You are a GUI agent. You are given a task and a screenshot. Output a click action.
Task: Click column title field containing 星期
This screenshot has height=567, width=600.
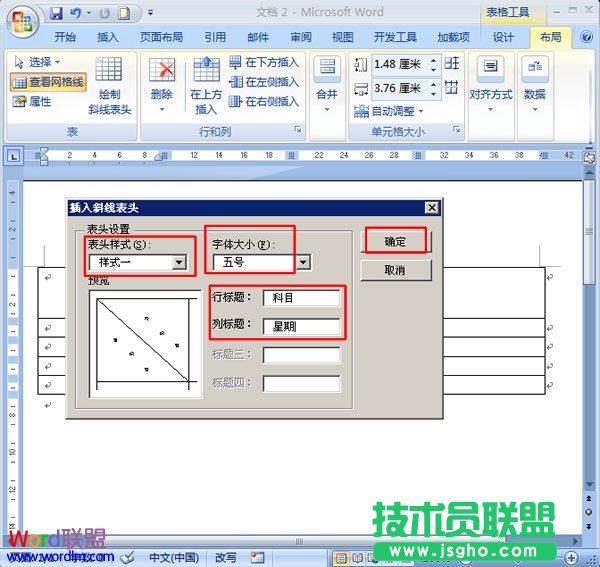pos(302,326)
